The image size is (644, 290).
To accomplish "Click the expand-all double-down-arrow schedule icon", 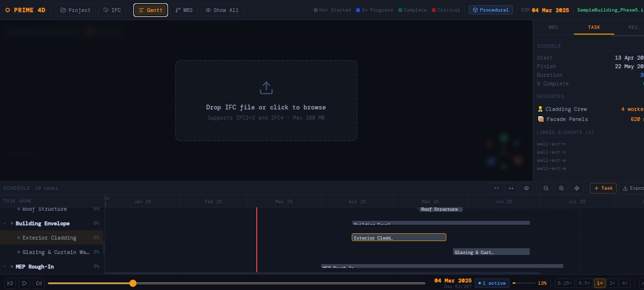I will pyautogui.click(x=497, y=188).
